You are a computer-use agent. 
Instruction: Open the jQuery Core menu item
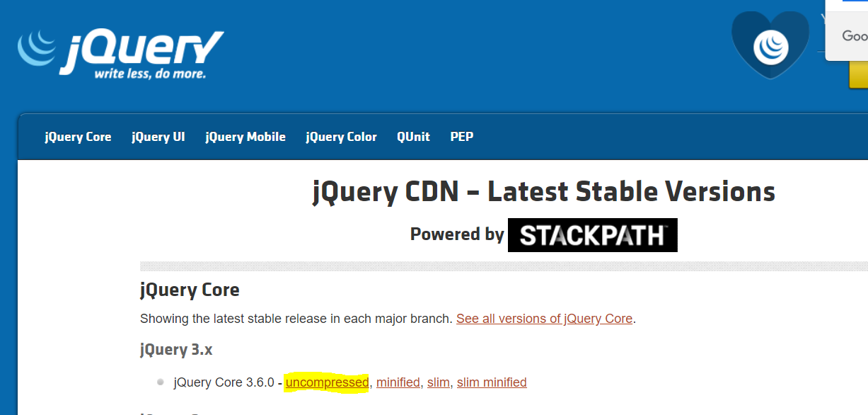coord(78,137)
